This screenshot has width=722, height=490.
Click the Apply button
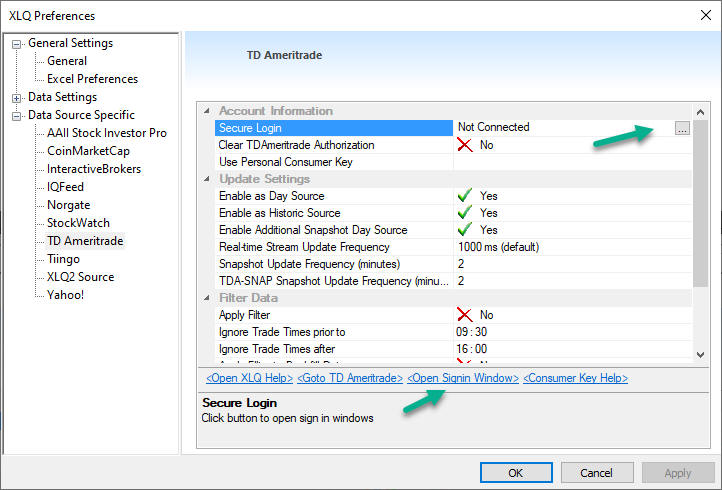(678, 473)
